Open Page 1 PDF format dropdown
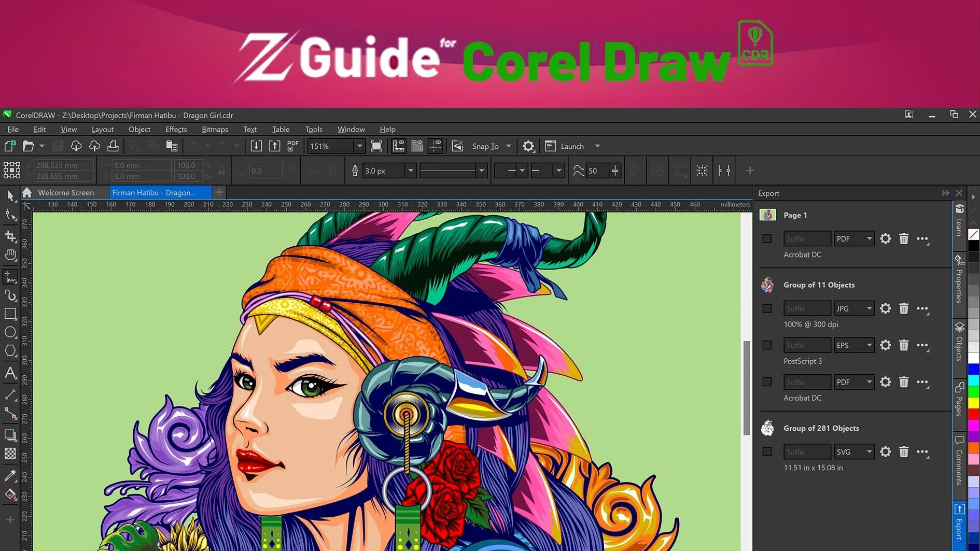 click(854, 238)
